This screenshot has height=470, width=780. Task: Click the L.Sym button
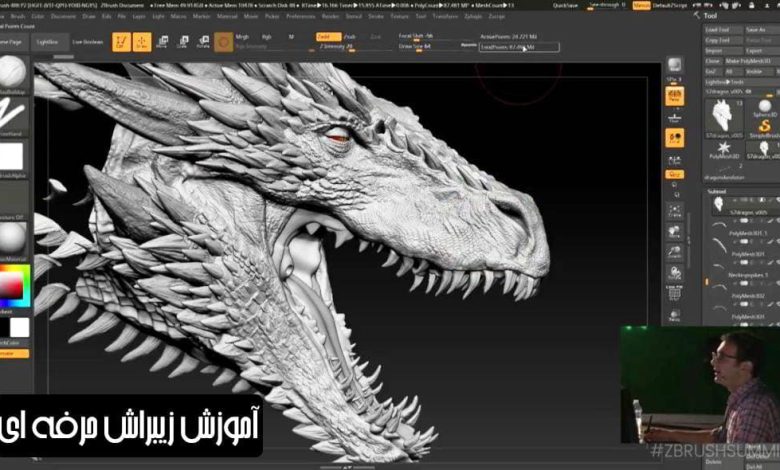(675, 160)
